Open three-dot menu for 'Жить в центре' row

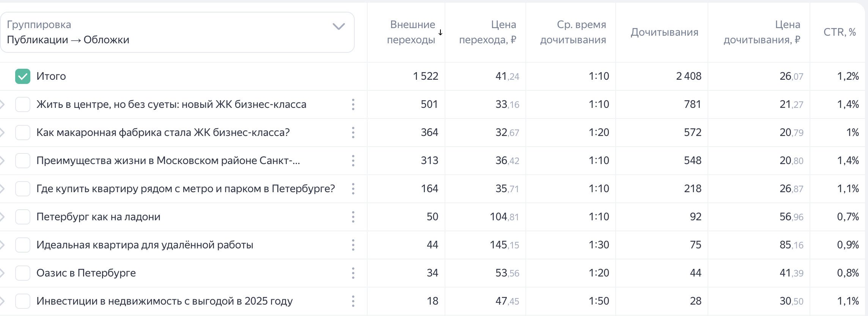[353, 104]
